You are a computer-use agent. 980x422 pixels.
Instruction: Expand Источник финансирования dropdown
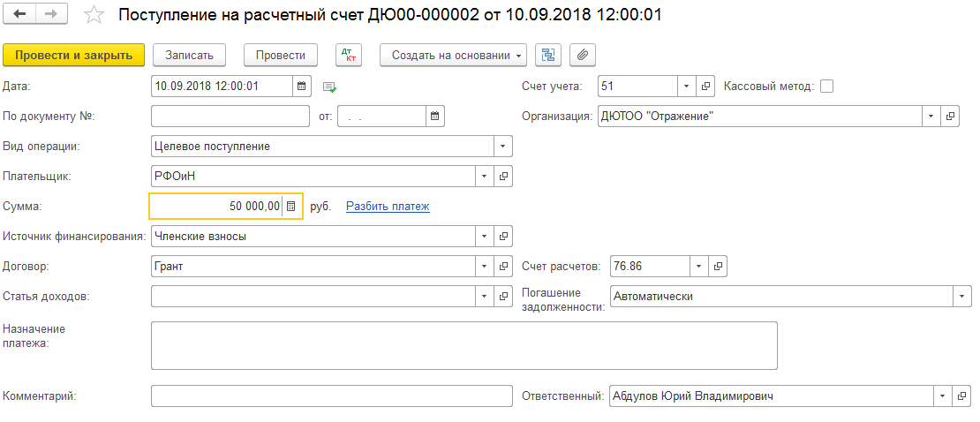click(485, 237)
